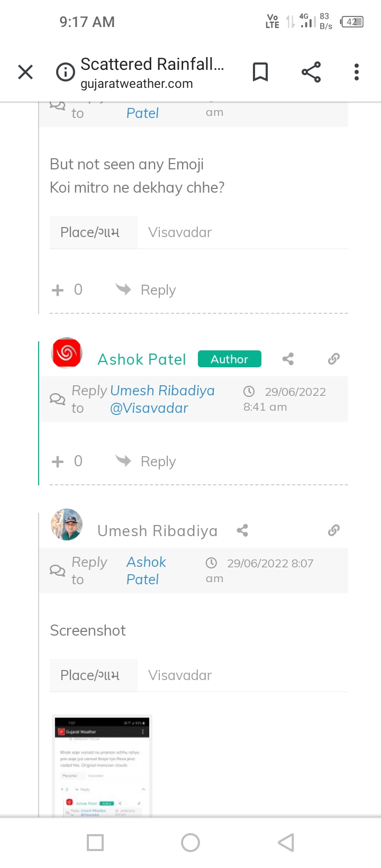Copy link to Ashok Patel's comment
This screenshot has width=381, height=868.
click(x=333, y=359)
